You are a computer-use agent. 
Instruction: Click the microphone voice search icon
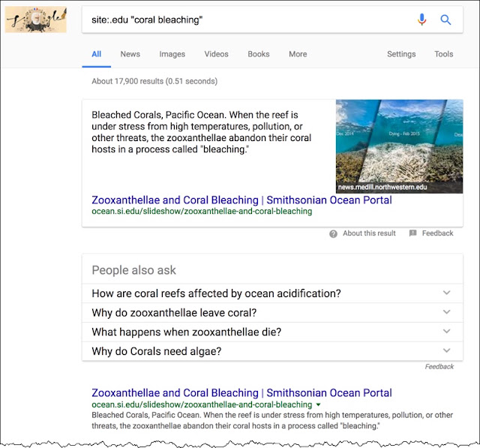[x=421, y=20]
